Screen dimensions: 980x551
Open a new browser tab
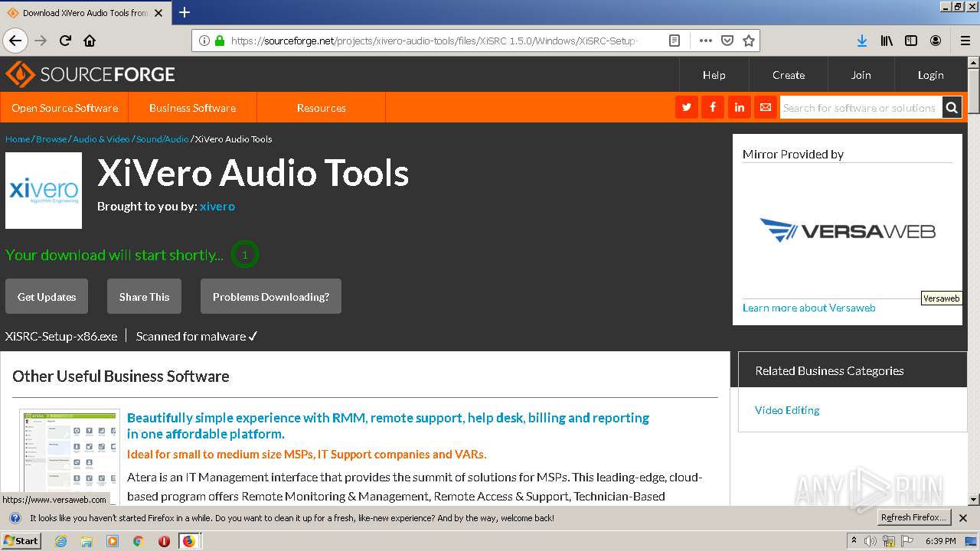click(185, 12)
